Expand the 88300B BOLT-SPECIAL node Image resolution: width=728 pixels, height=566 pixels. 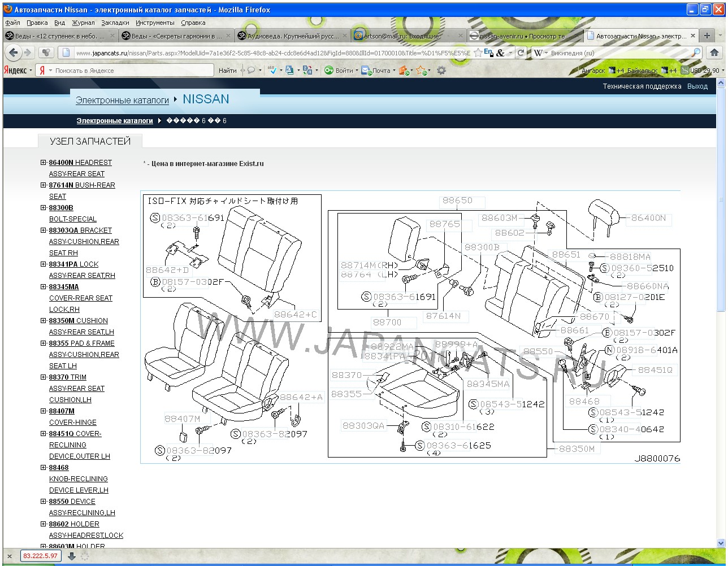[44, 207]
